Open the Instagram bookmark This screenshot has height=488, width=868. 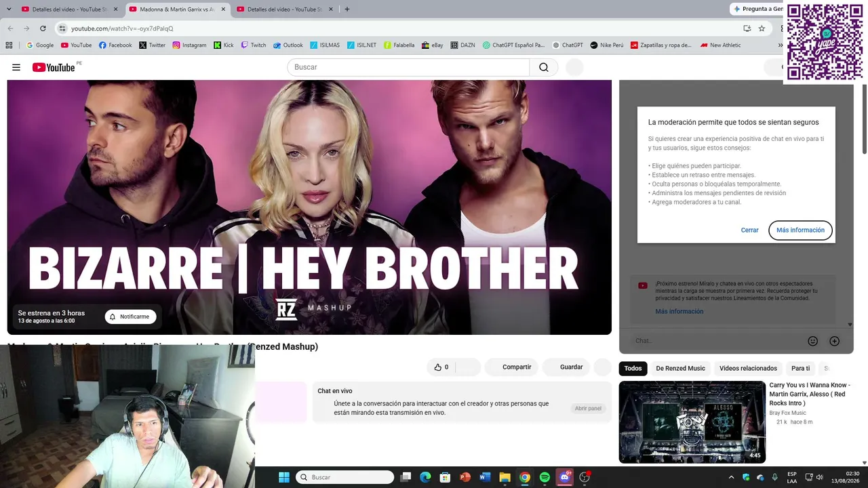(x=189, y=45)
